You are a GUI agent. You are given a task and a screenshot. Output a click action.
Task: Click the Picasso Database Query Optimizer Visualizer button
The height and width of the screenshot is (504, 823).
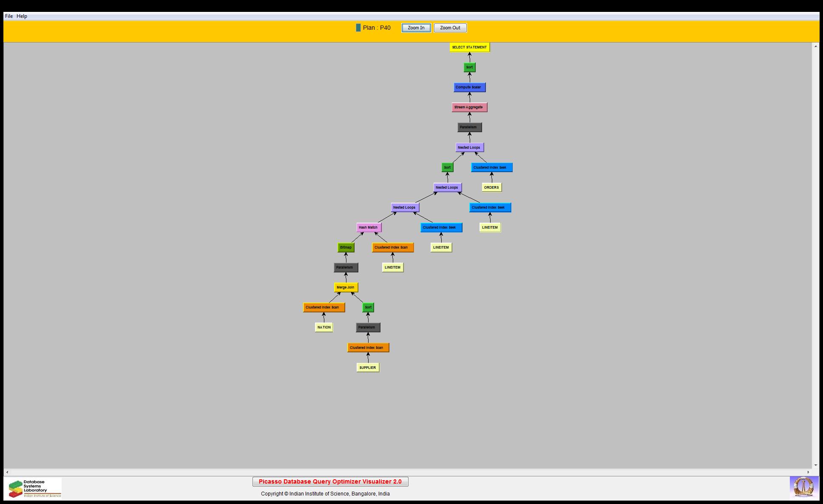click(x=330, y=481)
